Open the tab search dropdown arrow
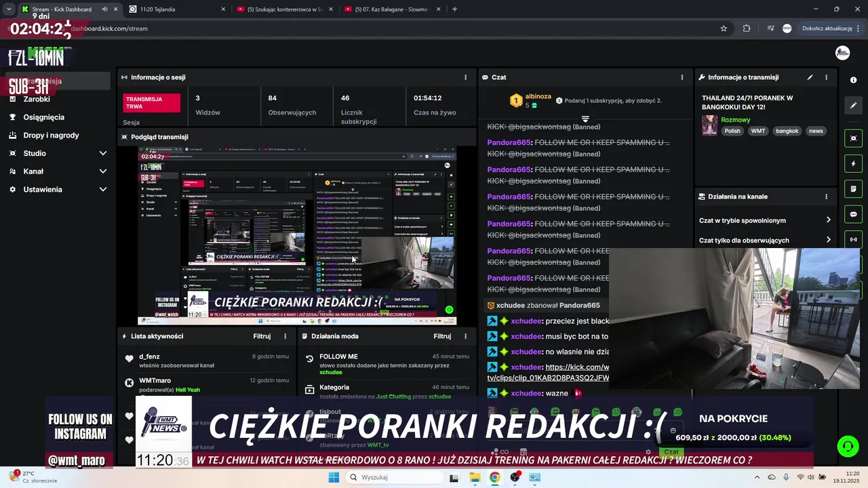The width and height of the screenshot is (868, 488). pyautogui.click(x=8, y=9)
